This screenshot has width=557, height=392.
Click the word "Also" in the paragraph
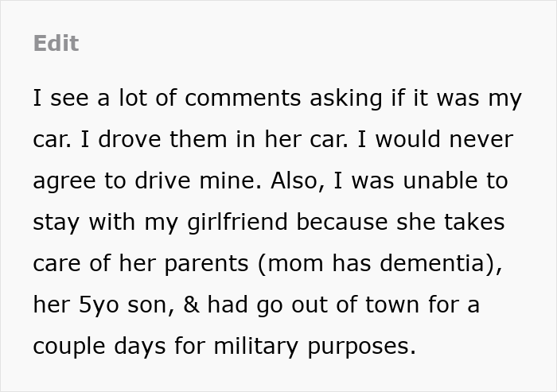295,181
